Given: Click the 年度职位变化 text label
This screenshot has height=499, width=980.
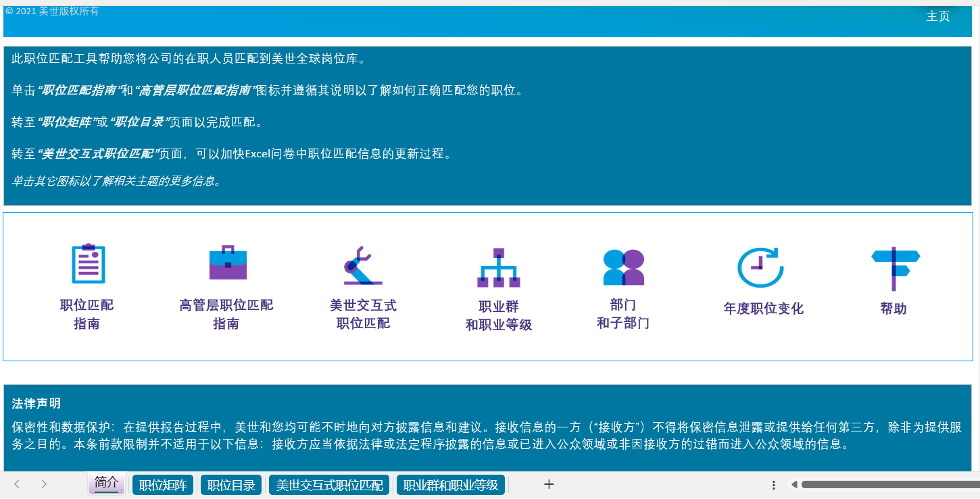Looking at the screenshot, I should pos(763,309).
